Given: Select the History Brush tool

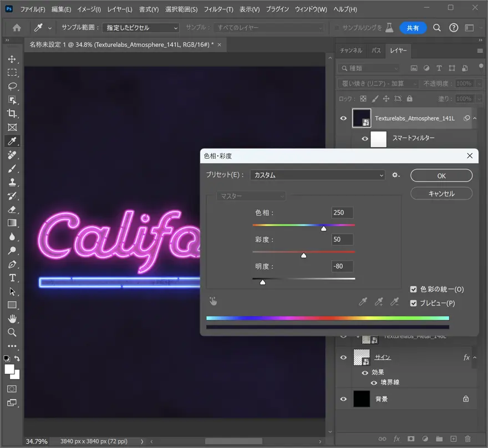Looking at the screenshot, I should click(x=12, y=196).
